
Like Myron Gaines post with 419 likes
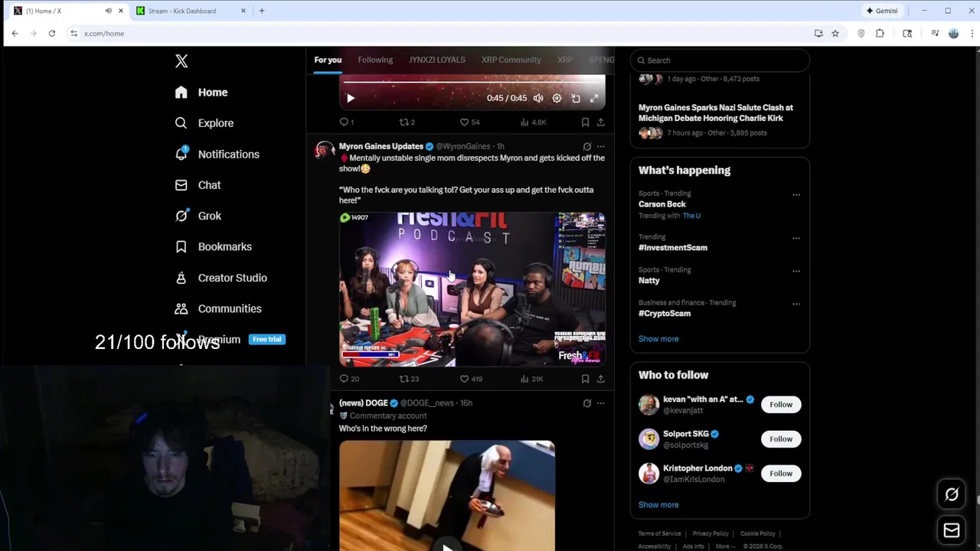click(x=470, y=379)
